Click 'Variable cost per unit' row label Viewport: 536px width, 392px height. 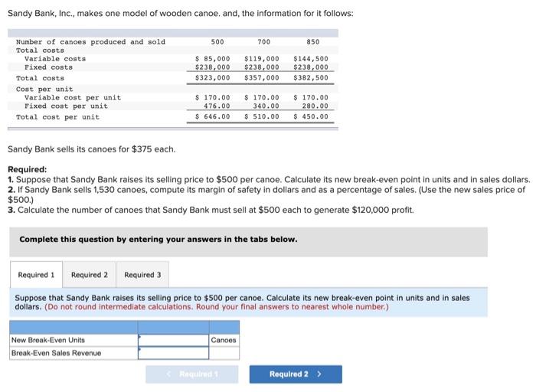click(x=73, y=97)
